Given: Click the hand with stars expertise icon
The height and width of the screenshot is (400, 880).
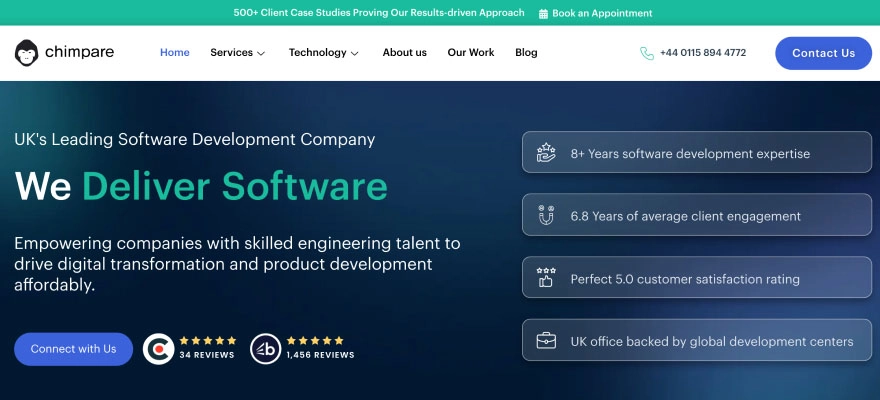Looking at the screenshot, I should [546, 153].
